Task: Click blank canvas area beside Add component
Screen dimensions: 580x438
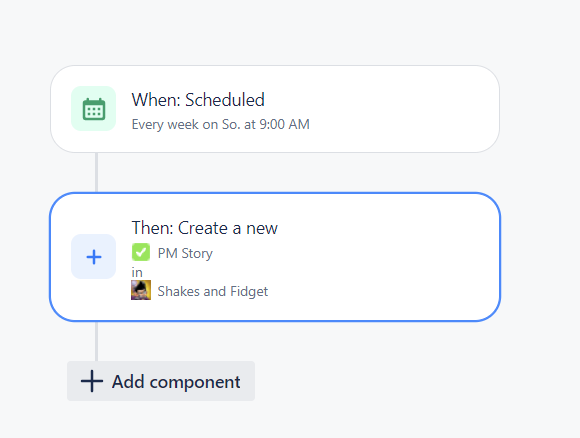Action: click(x=407, y=381)
